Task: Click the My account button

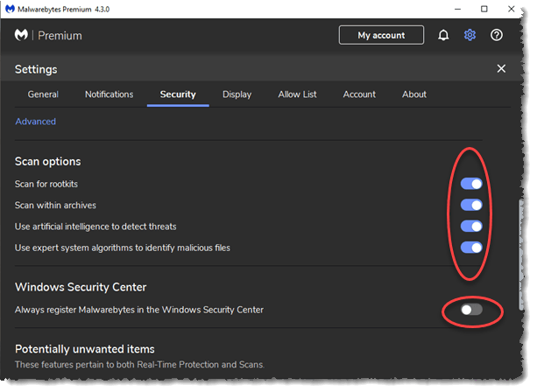Action: [381, 35]
